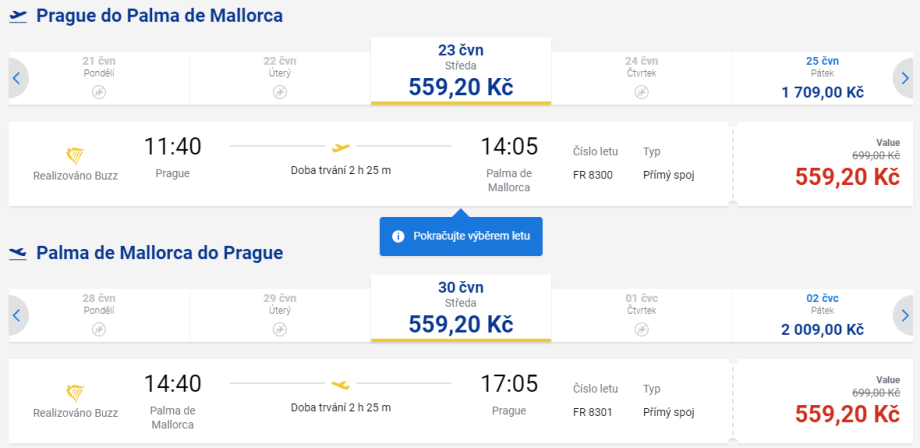Viewport: 920px width, 448px height.
Task: Click no-flight icon under 29 čvn Úterý
Action: point(279,329)
